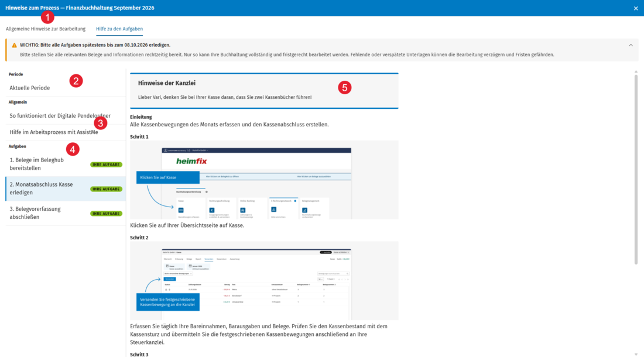644x357 pixels.
Task: Click the IHRE AUFGABE badge for Belegvorerfassung
Action: pyautogui.click(x=107, y=214)
